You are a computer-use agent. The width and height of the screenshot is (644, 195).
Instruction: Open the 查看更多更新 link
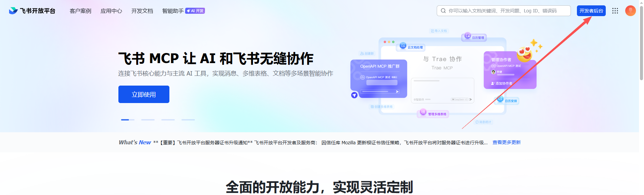[x=506, y=142]
